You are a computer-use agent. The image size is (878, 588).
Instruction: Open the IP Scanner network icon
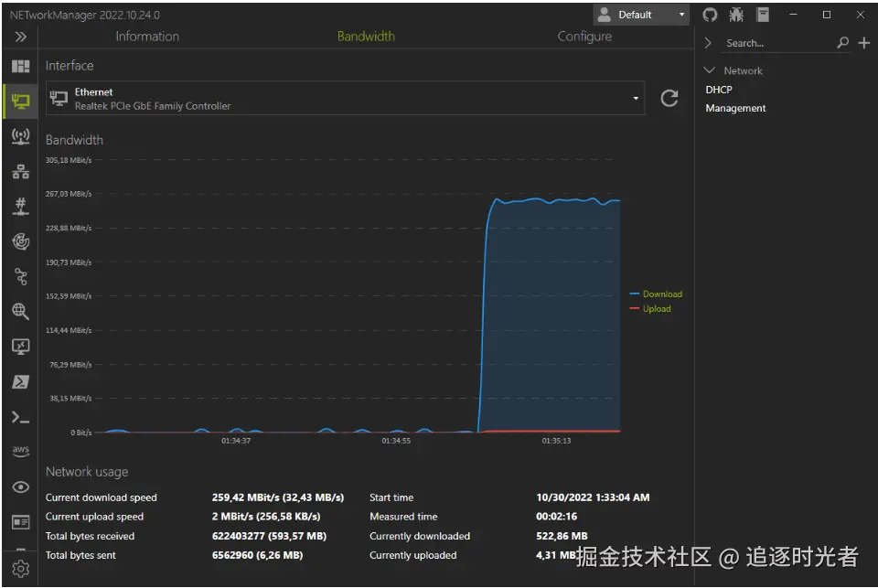click(x=21, y=172)
